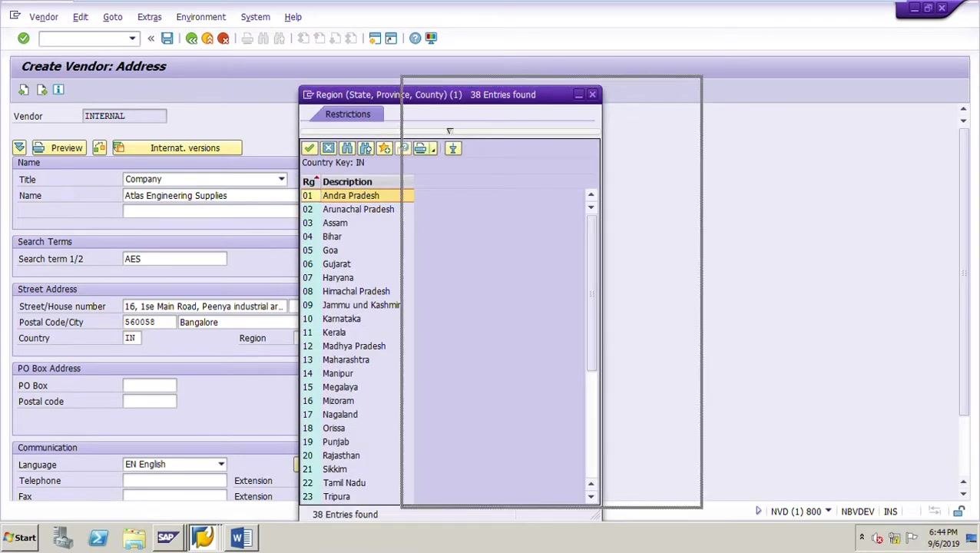This screenshot has width=980, height=553.
Task: Click the orange Exit icon
Action: coord(207,38)
